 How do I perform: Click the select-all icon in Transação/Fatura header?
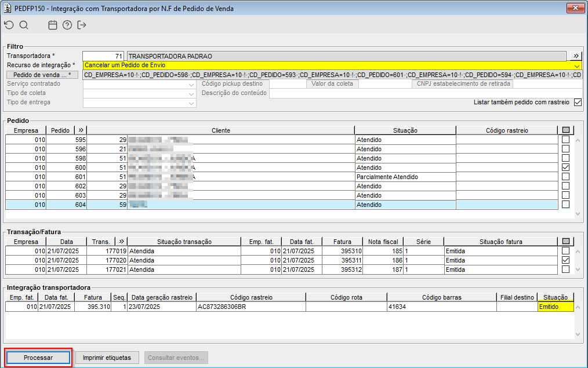pos(566,242)
